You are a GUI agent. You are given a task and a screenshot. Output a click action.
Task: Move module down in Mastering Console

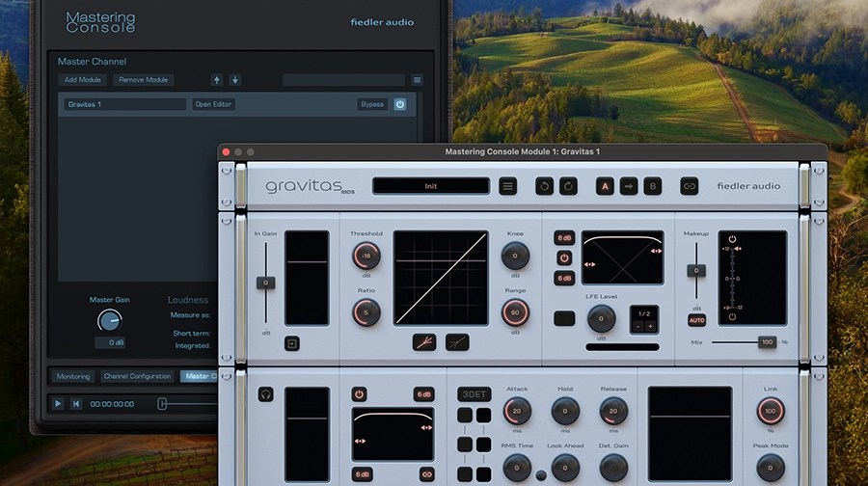234,80
